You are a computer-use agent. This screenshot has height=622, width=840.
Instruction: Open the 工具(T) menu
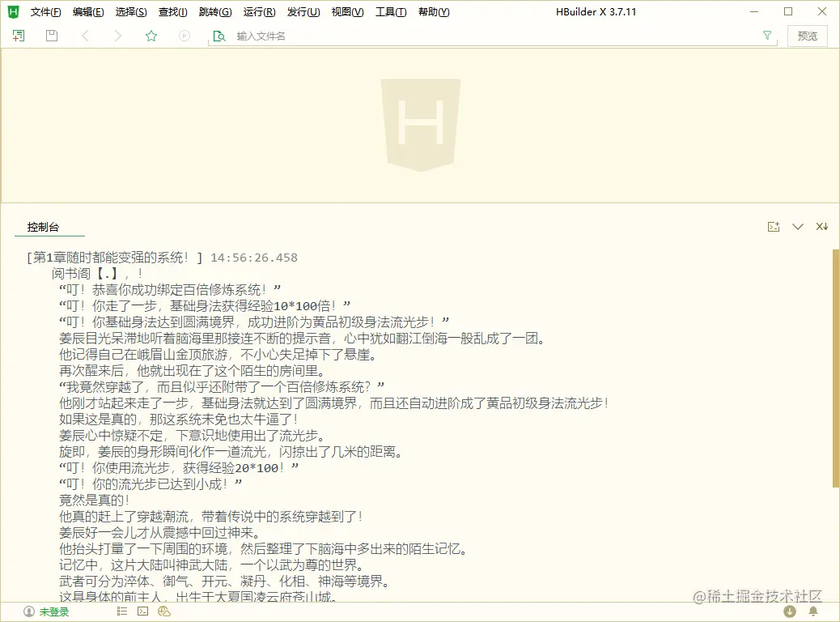[391, 12]
